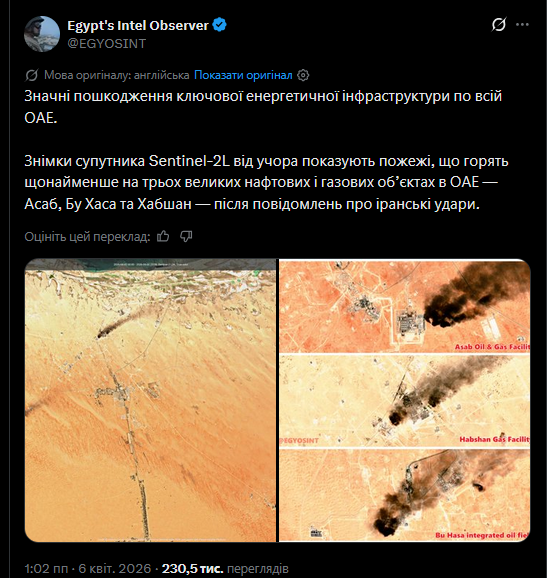Click translation settings gear icon
Image resolution: width=547 pixels, height=578 pixels.
pos(303,75)
